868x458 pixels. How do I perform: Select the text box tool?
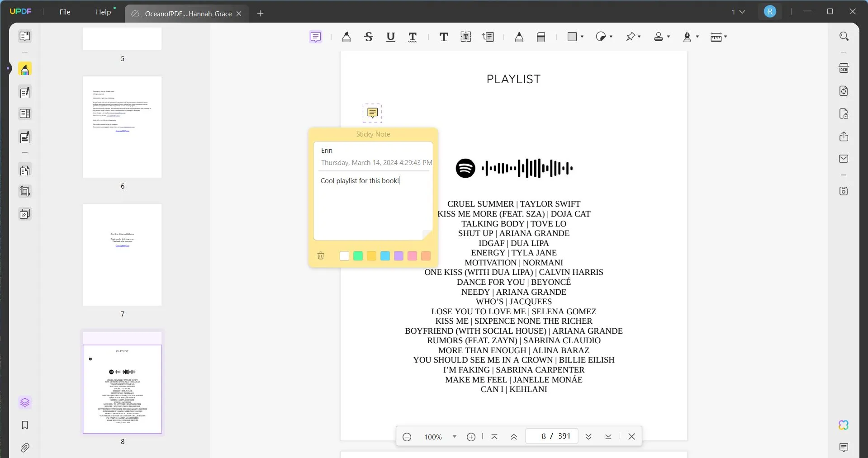[466, 37]
